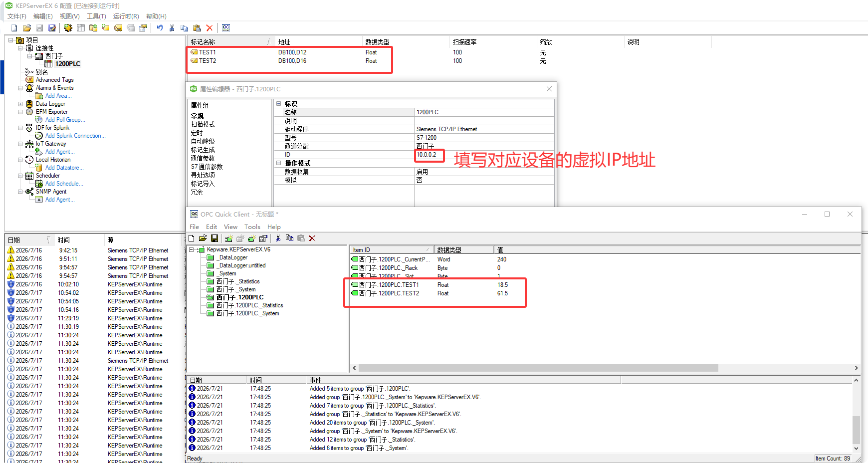Click Add Agent... under IoT Gateway
The width and height of the screenshot is (868, 463).
(60, 152)
